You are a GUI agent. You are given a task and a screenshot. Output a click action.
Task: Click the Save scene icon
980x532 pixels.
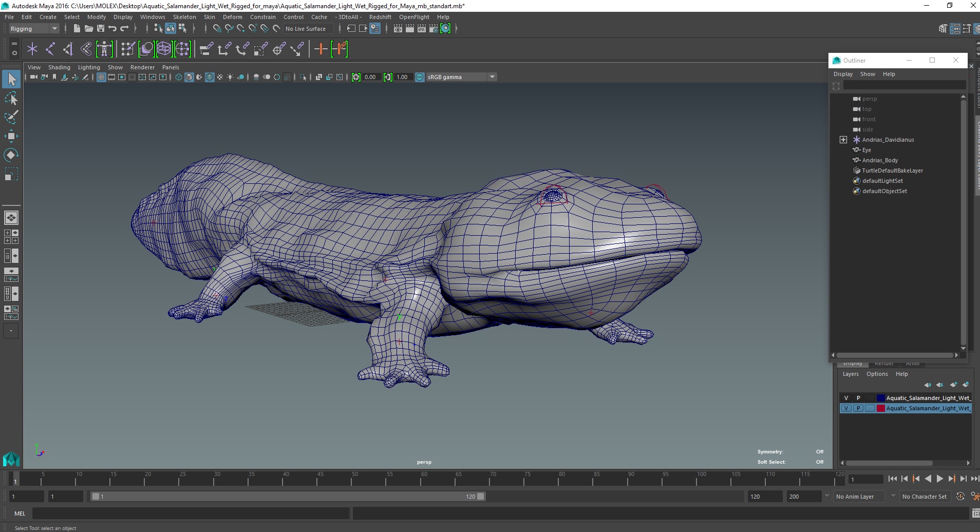click(101, 29)
